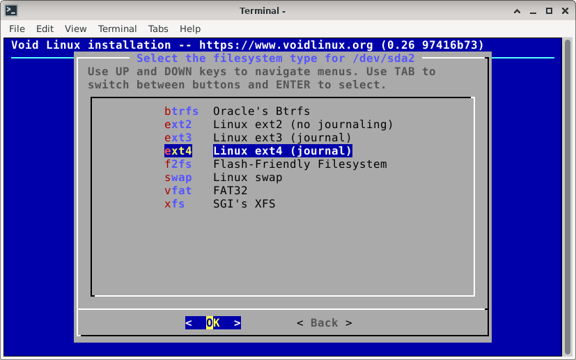Select the btrfs filesystem option
The image size is (576, 360).
click(x=237, y=111)
